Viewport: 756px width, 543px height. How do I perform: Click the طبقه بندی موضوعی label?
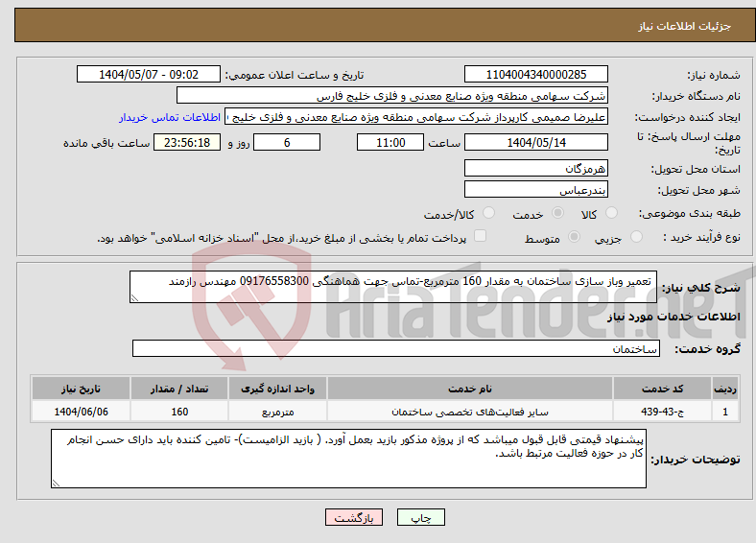[690, 213]
